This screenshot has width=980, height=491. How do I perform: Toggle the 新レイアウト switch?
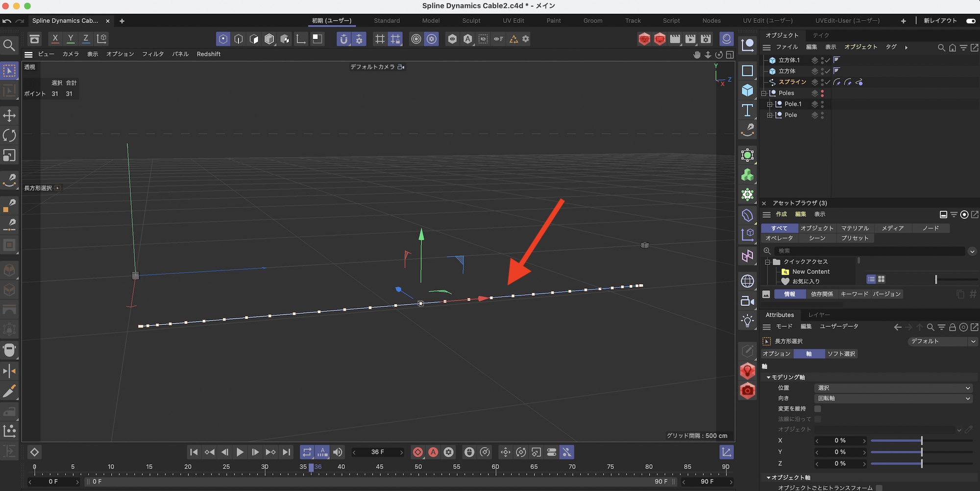tap(970, 21)
